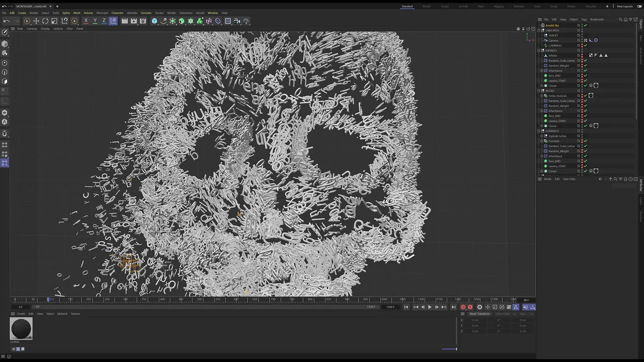The height and width of the screenshot is (362, 644).
Task: Toggle the green enable checkmark for Arnold Sky
Action: (x=586, y=25)
